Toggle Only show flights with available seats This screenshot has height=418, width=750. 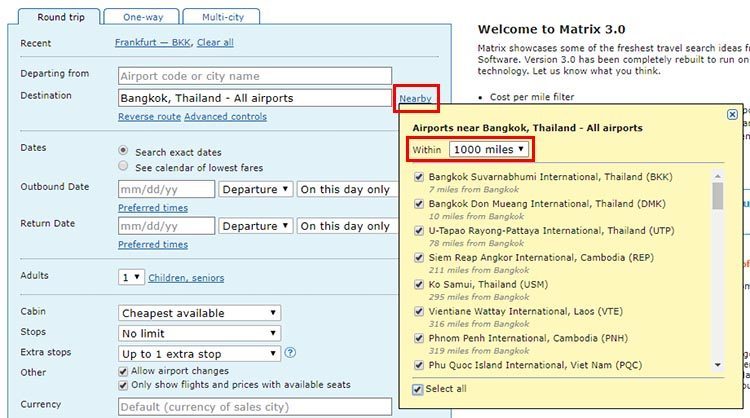coord(123,385)
